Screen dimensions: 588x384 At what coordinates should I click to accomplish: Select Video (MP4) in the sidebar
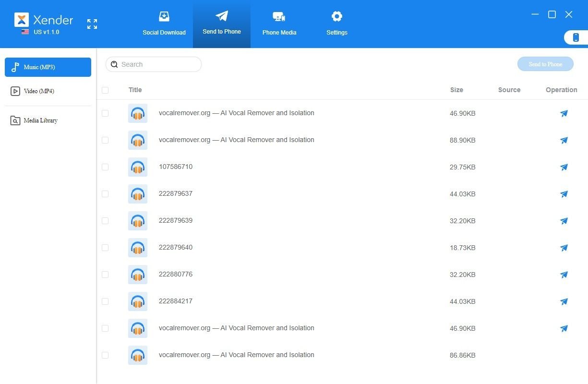[x=48, y=91]
